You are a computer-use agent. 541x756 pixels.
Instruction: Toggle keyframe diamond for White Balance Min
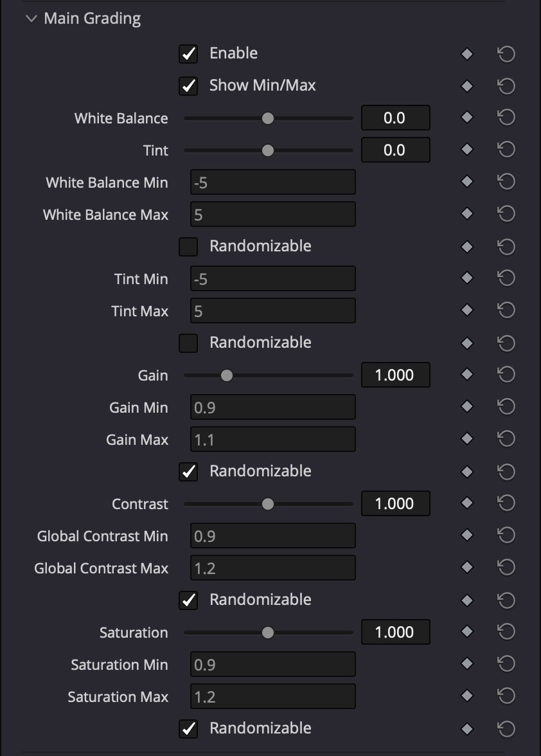coord(467,182)
